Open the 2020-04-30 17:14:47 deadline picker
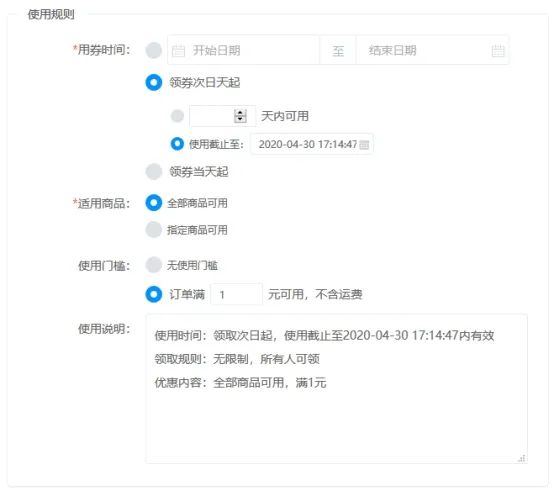The height and width of the screenshot is (491, 554). coord(312,144)
